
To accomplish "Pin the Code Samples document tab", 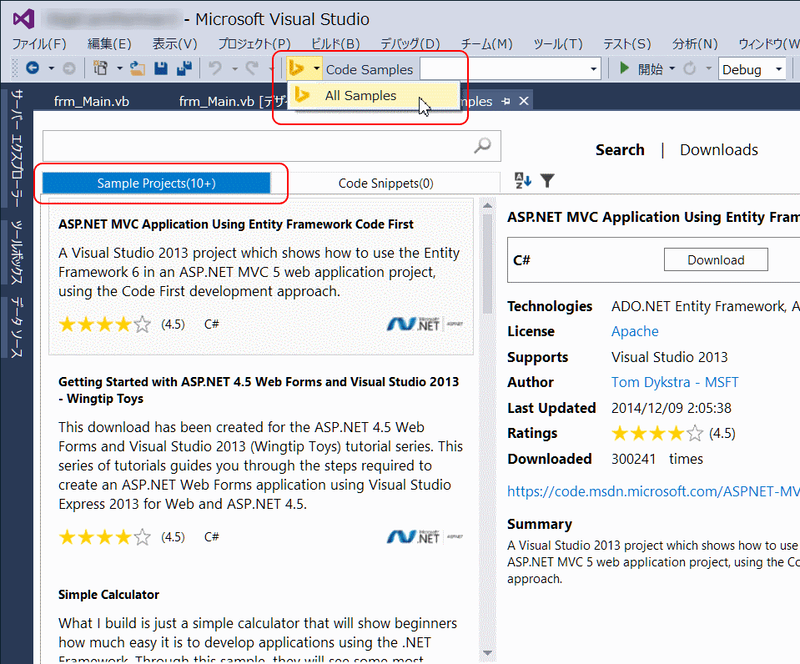I will pyautogui.click(x=506, y=101).
